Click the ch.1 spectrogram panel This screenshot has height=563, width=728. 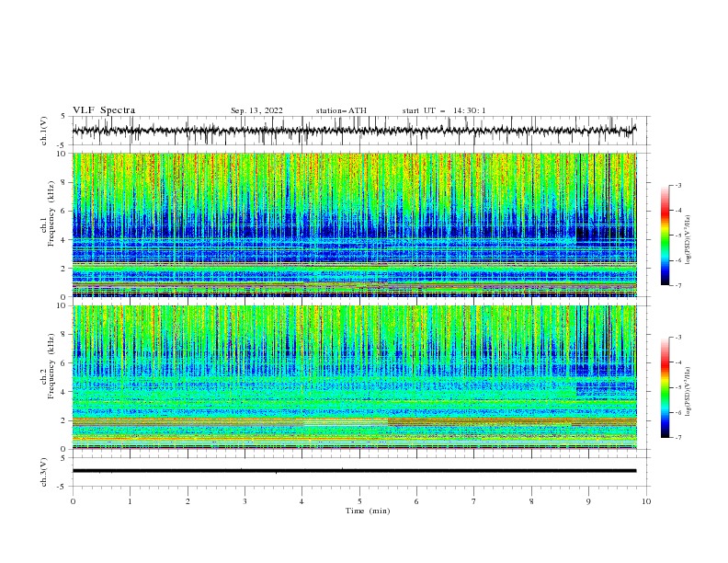pos(354,224)
